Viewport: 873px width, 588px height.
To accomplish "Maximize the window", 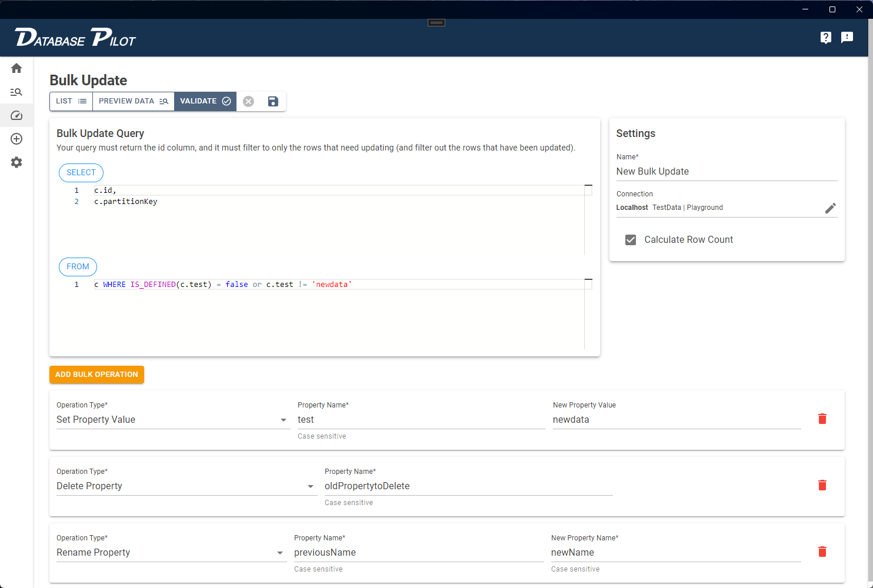I will [832, 9].
